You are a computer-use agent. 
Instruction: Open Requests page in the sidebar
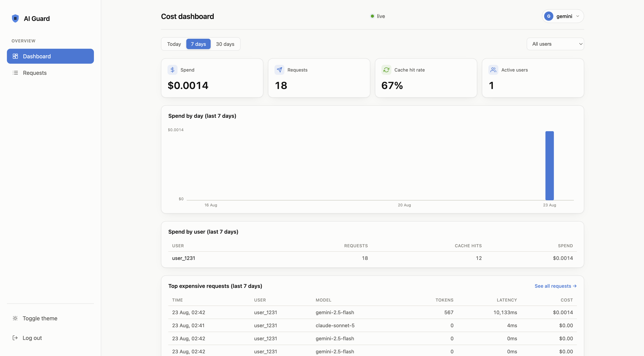[x=50, y=73]
